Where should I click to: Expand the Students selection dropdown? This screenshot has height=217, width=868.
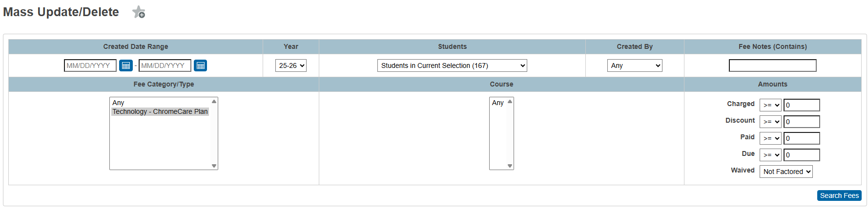(452, 65)
